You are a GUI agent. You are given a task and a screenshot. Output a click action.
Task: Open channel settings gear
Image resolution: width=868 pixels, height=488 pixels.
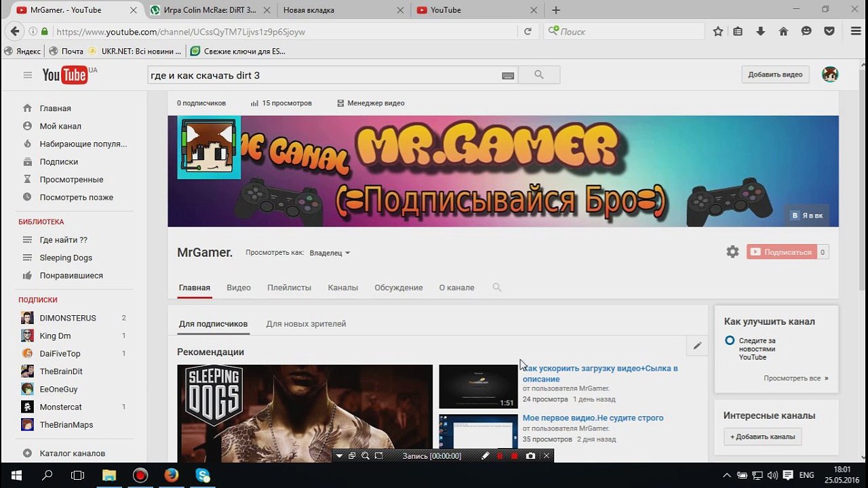(x=732, y=252)
